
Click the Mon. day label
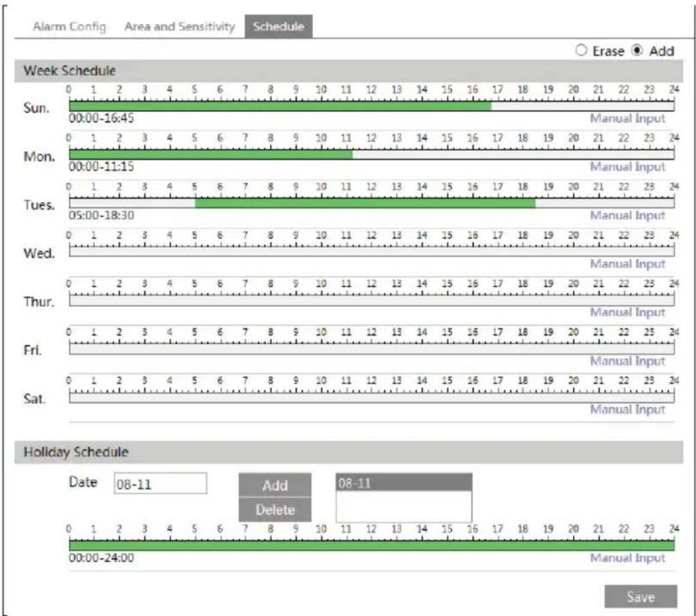tap(39, 156)
